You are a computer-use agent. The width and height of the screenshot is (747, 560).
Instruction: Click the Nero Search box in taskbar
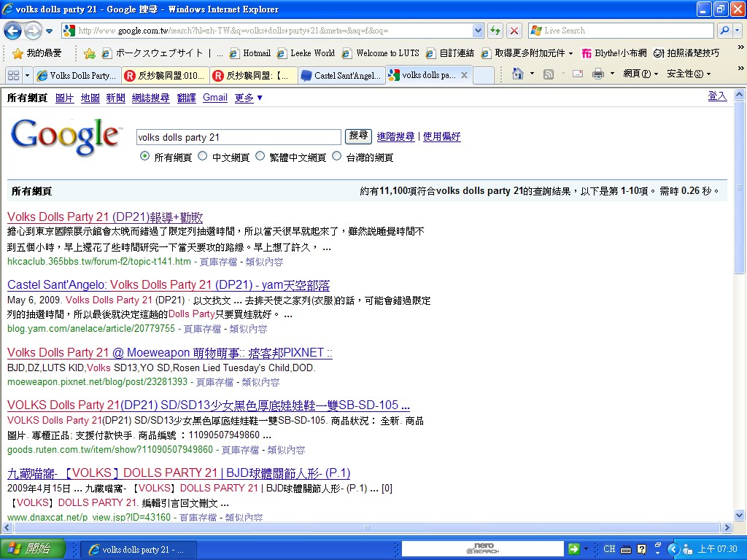(483, 548)
